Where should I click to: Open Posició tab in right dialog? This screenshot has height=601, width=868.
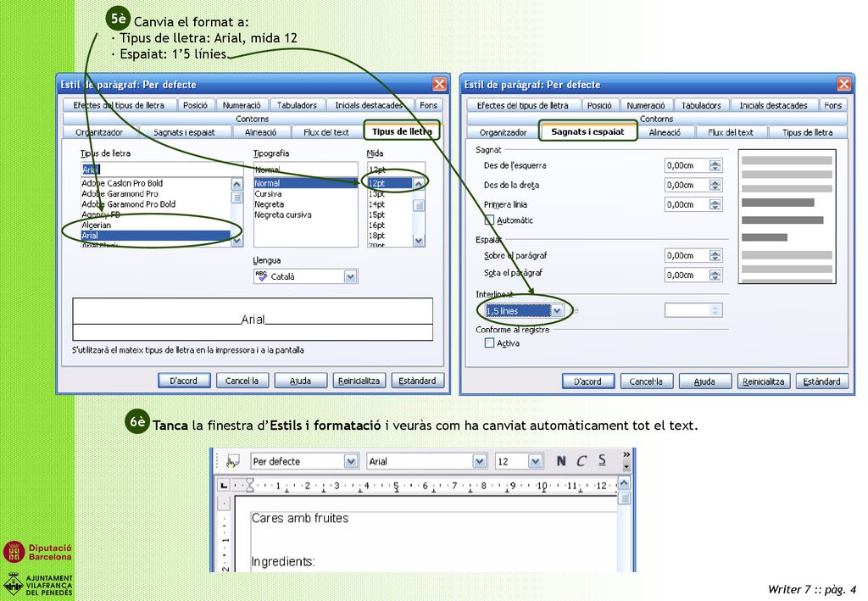(x=599, y=105)
